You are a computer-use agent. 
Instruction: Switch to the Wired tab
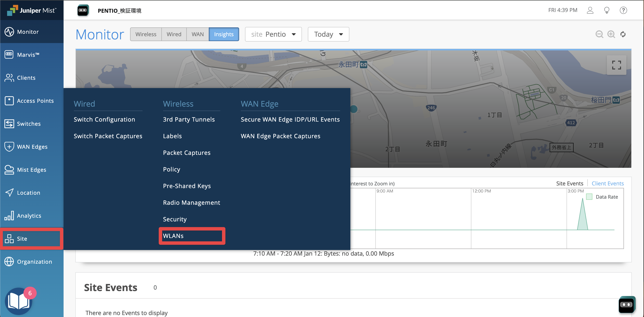coord(174,34)
